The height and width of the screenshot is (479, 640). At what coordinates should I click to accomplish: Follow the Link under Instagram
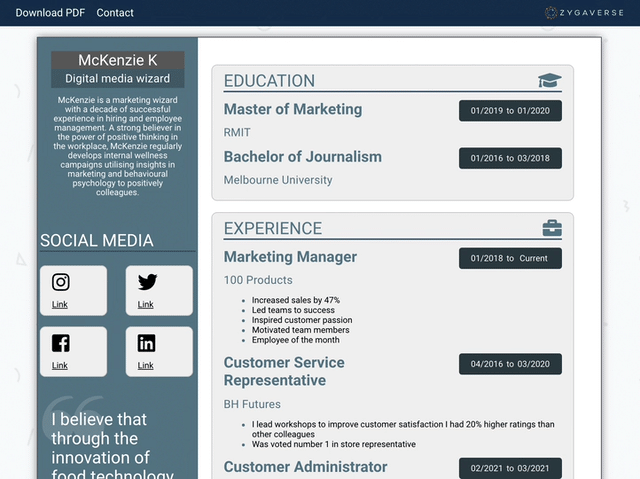[60, 305]
